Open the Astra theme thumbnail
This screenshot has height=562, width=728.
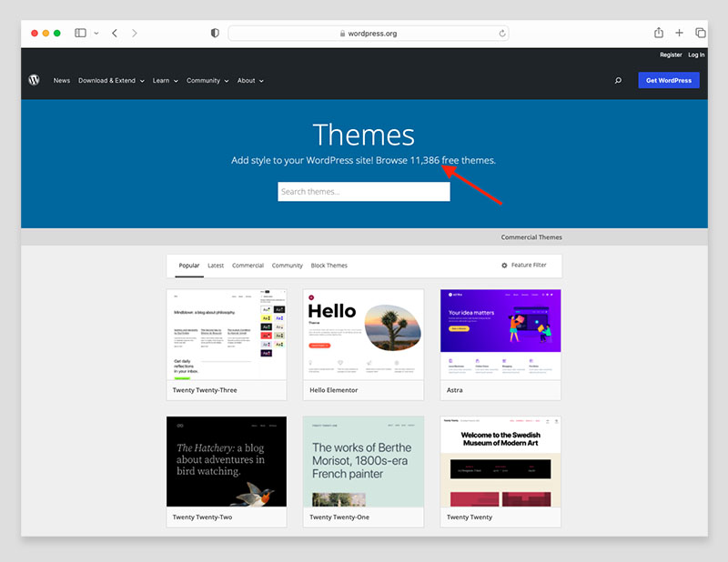500,335
